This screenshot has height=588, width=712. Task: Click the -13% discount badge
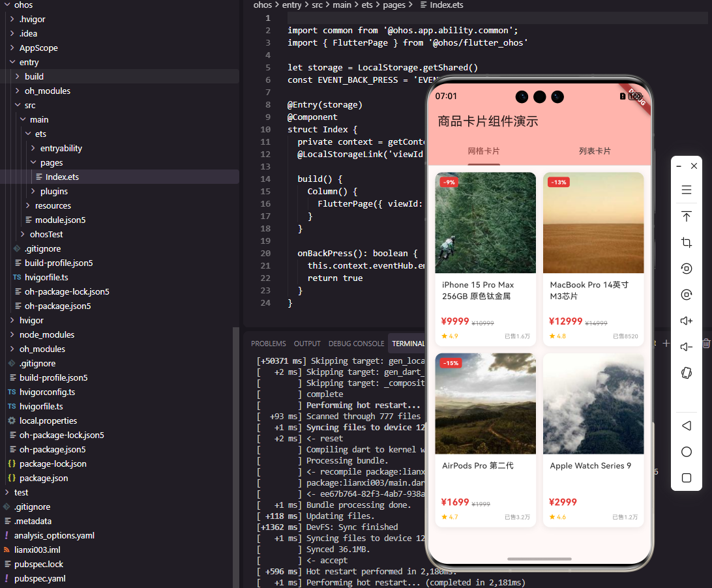tap(559, 182)
